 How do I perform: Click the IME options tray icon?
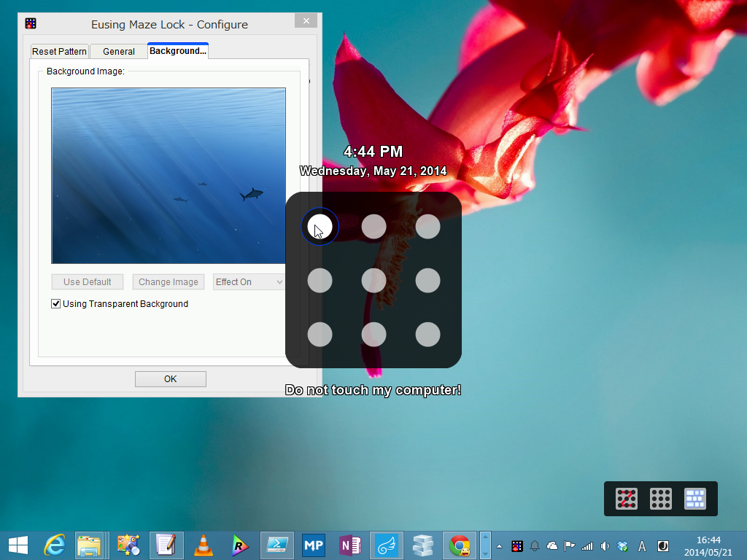[662, 546]
